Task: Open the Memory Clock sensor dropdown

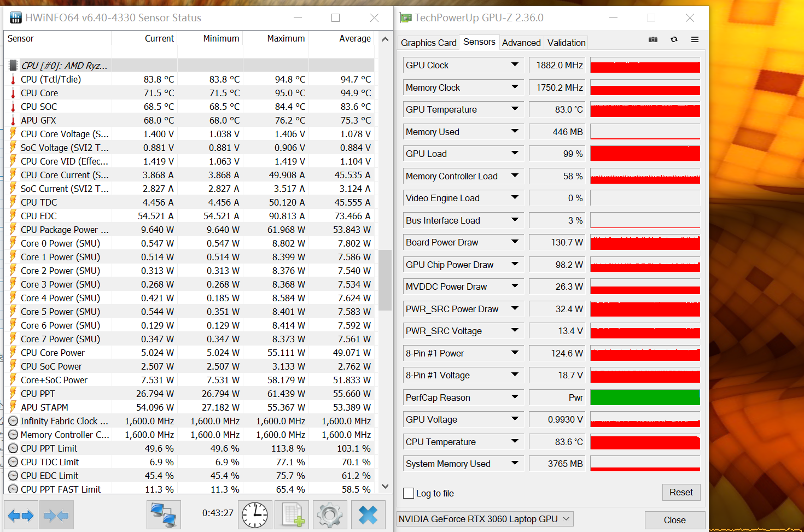Action: pyautogui.click(x=515, y=87)
